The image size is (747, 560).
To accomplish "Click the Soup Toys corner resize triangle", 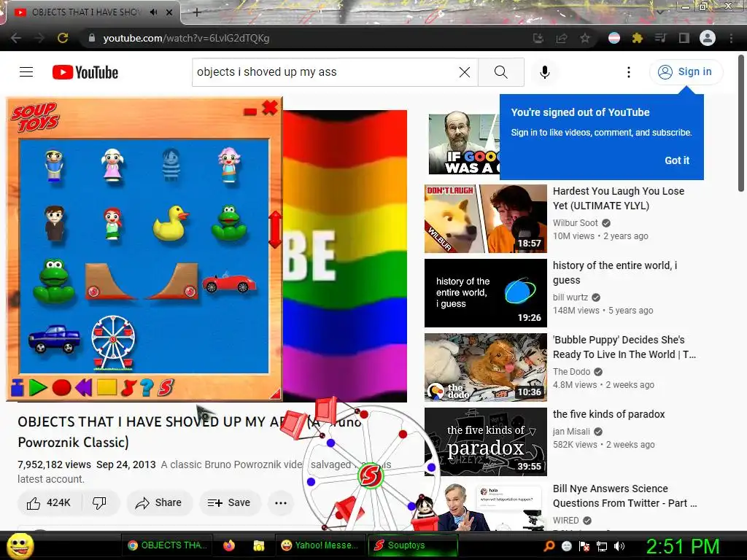I will [275, 393].
